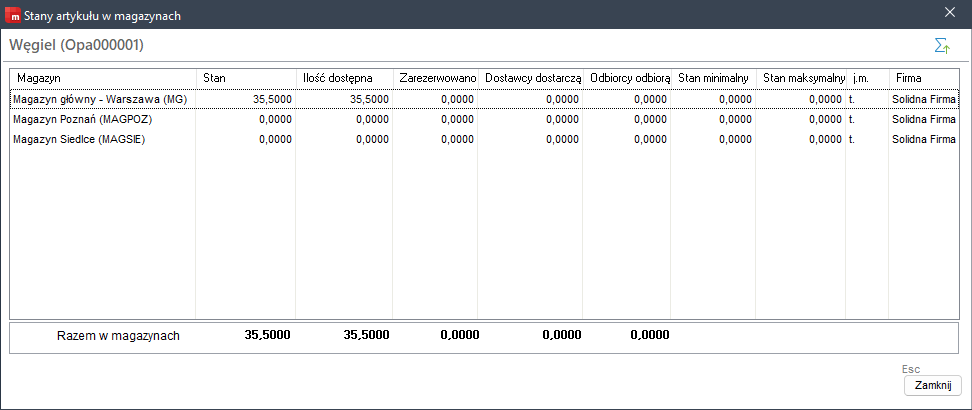Viewport: 972px width, 410px height.
Task: Click the Firma column header
Action: coord(924,79)
